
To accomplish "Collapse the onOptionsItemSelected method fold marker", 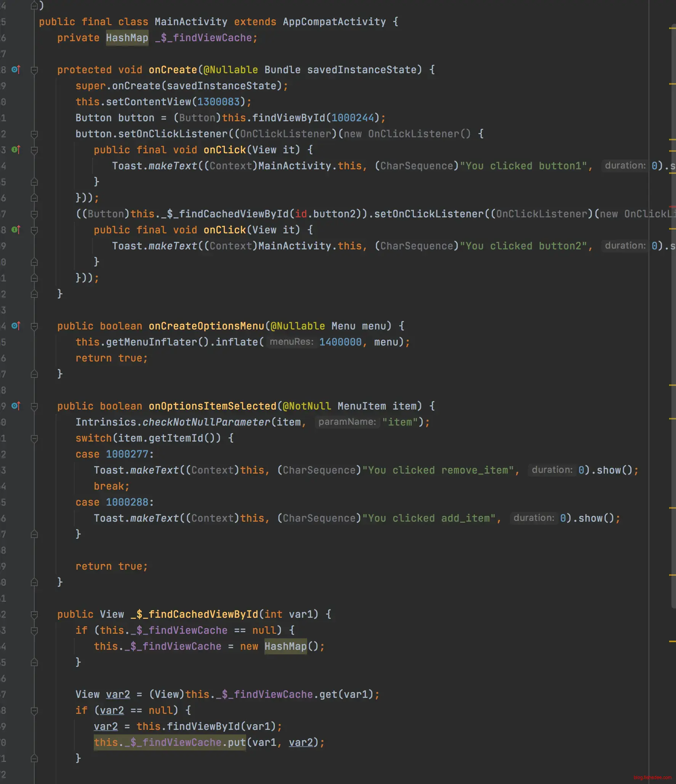I will (x=34, y=406).
